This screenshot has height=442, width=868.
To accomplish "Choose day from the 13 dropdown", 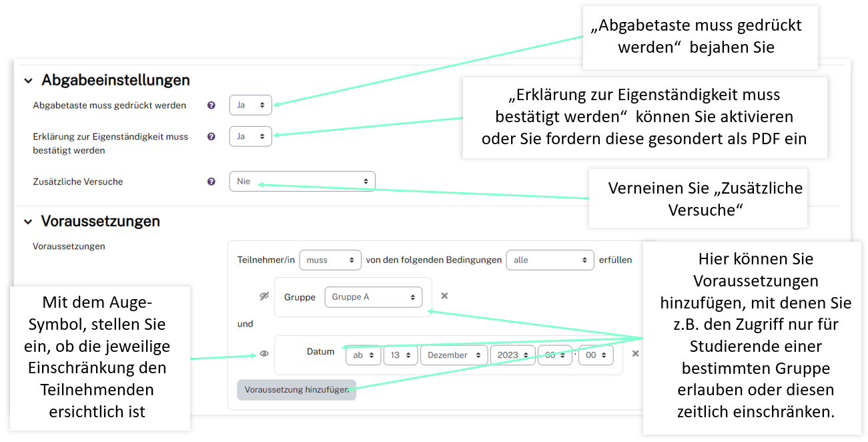I will coord(400,355).
